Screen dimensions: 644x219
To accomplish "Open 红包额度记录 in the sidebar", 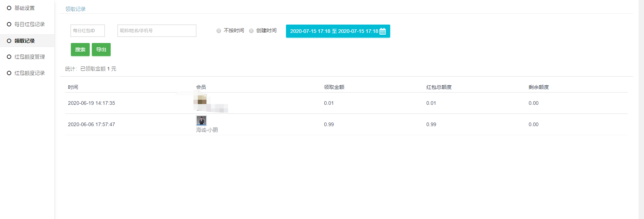I will 30,73.
